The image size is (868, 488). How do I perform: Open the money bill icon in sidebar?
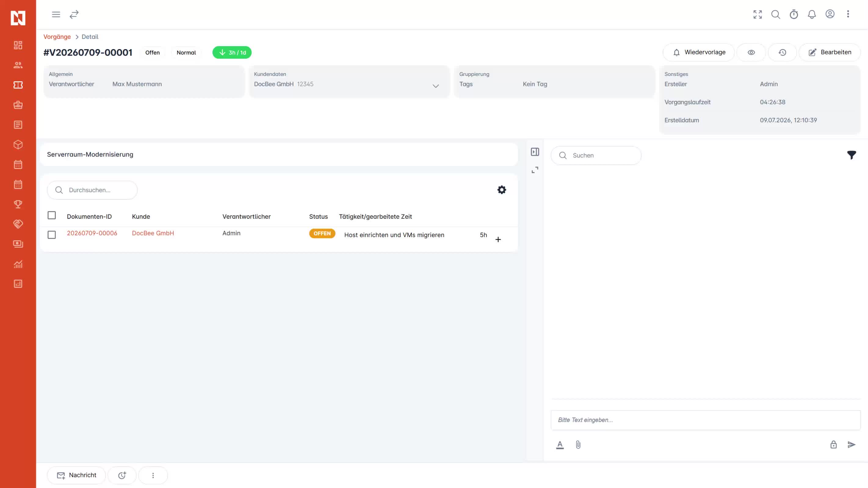point(18,244)
